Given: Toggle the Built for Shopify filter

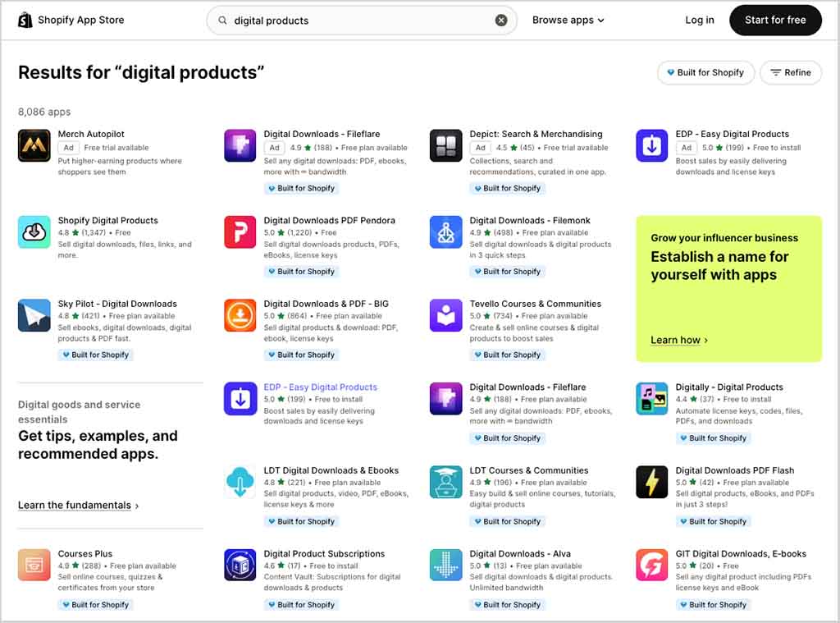Looking at the screenshot, I should pos(705,72).
